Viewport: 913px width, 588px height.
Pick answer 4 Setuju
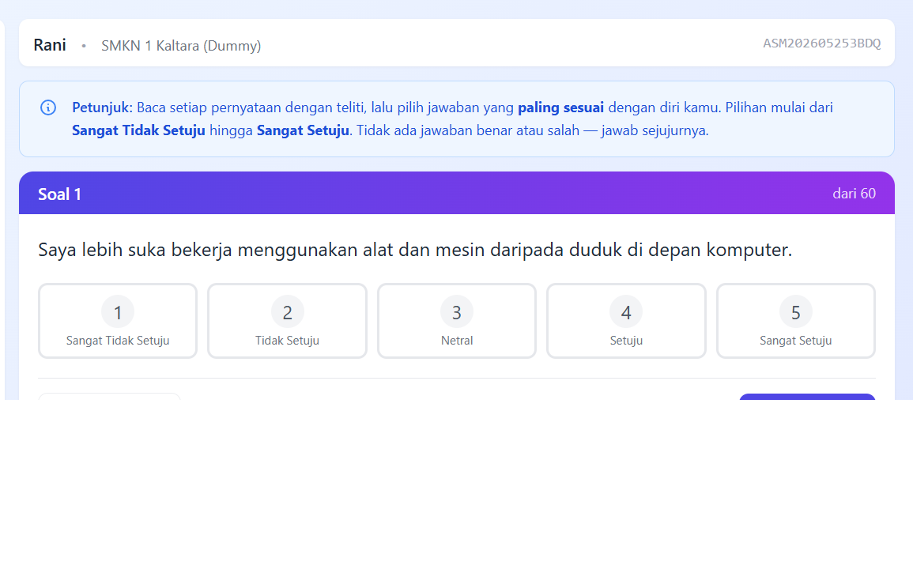pos(626,321)
